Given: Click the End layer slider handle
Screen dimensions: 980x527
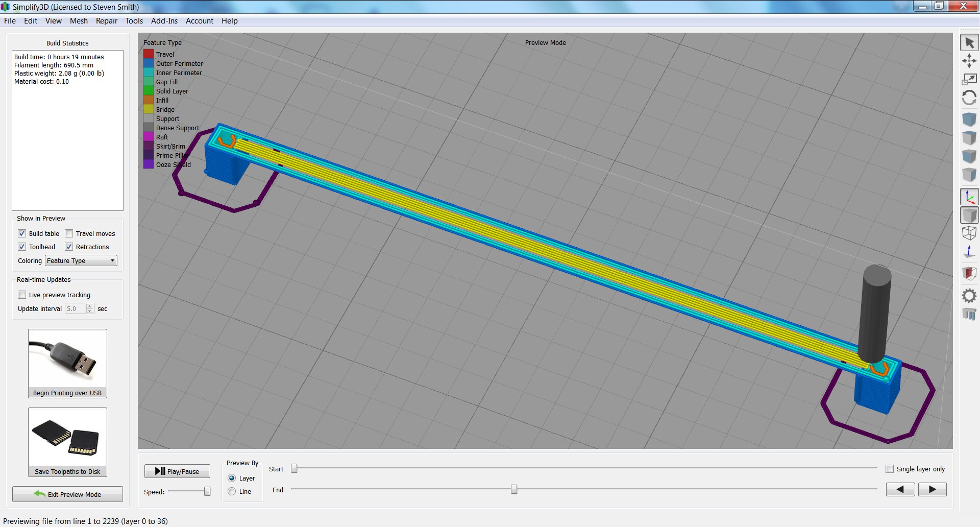Looking at the screenshot, I should click(514, 490).
